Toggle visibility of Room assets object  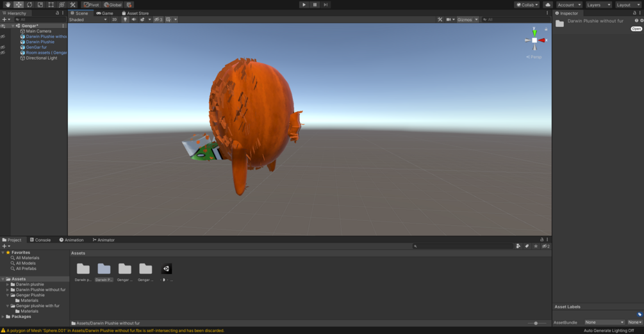[x=3, y=52]
